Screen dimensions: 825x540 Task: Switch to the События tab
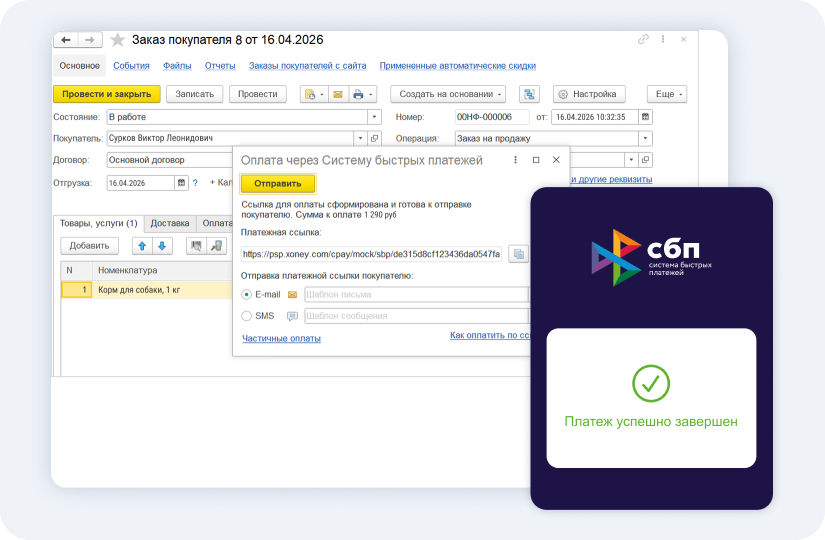(x=132, y=66)
